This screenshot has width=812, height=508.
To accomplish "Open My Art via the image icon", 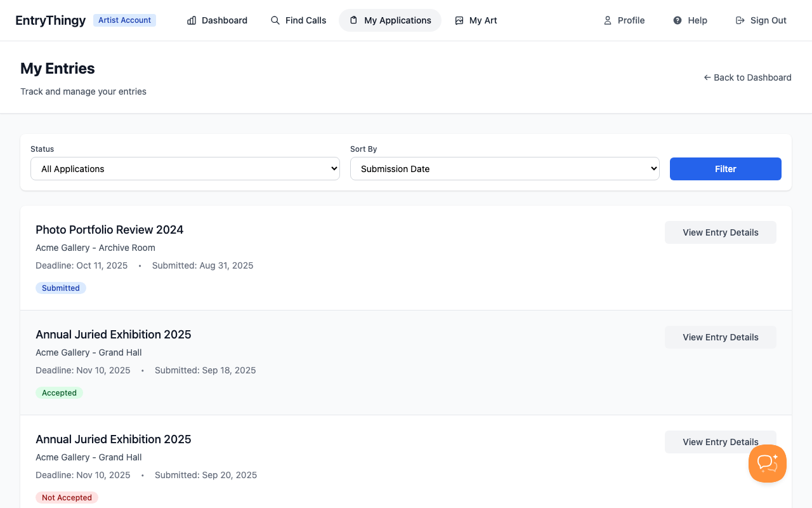I will click(459, 20).
